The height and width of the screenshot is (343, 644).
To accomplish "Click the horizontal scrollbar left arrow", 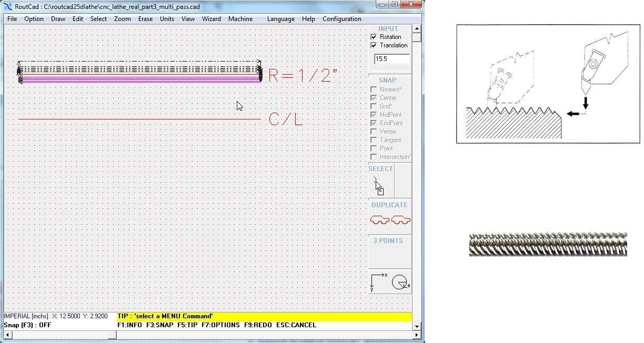I will click(7, 335).
